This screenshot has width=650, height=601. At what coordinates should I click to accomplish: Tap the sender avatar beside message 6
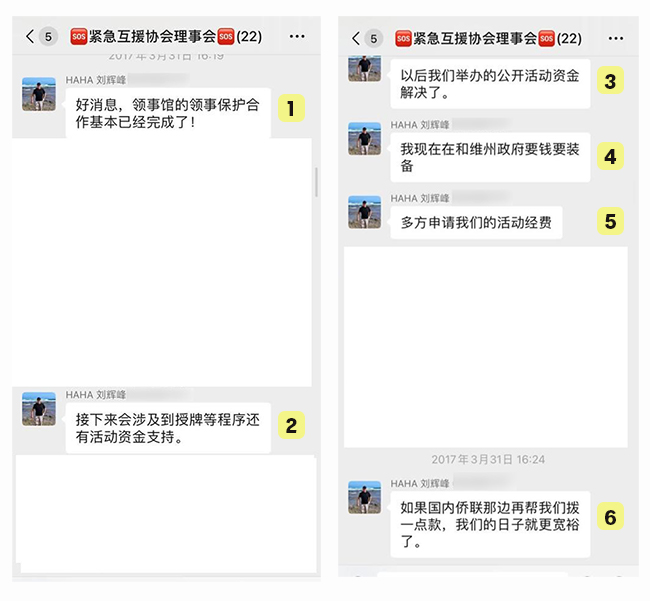pos(364,497)
